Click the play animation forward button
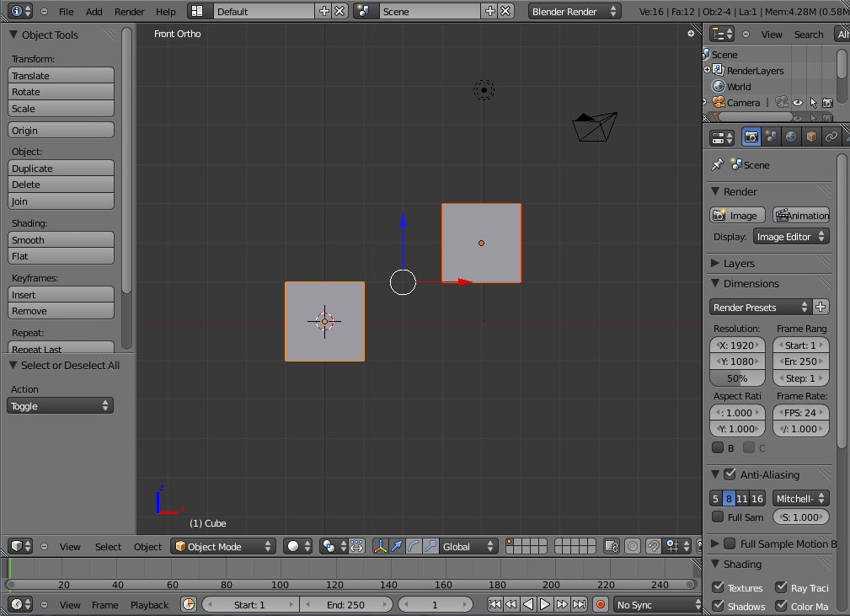The width and height of the screenshot is (850, 616). (x=545, y=604)
